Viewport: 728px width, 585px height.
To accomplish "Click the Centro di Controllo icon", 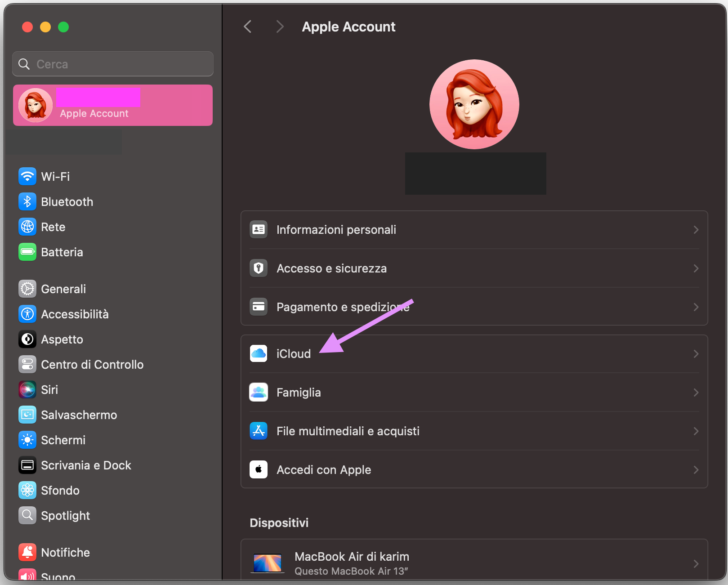I will point(27,364).
